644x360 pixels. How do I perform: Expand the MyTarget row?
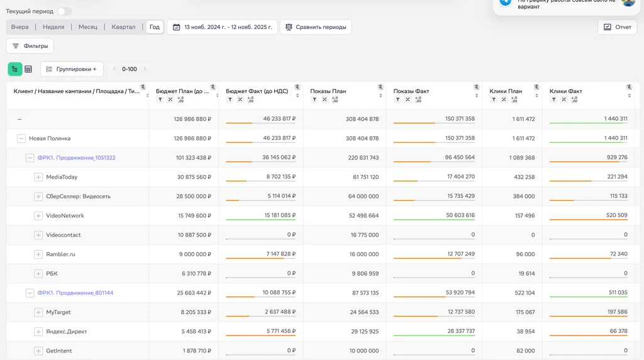click(38, 312)
